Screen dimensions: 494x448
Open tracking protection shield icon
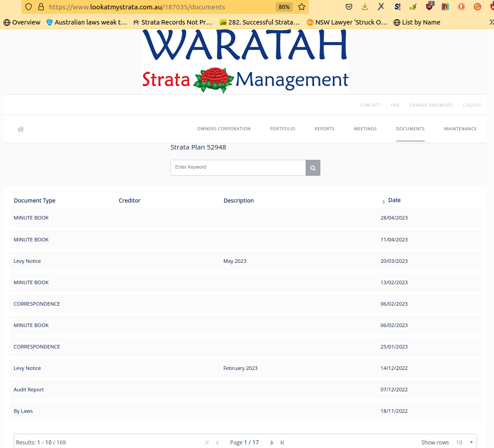coord(29,7)
